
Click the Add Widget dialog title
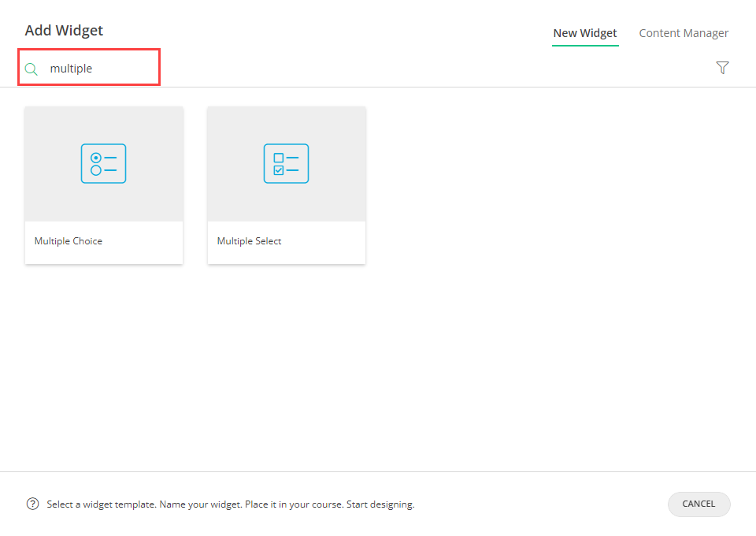[64, 30]
